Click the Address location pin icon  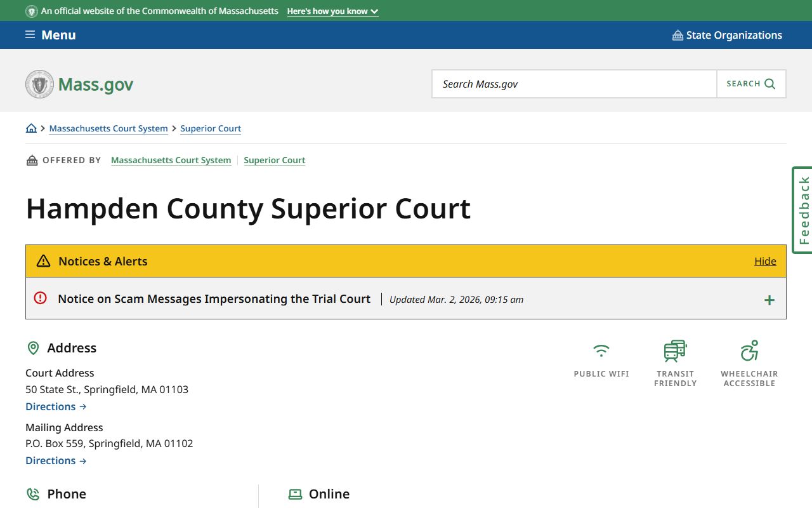click(33, 348)
